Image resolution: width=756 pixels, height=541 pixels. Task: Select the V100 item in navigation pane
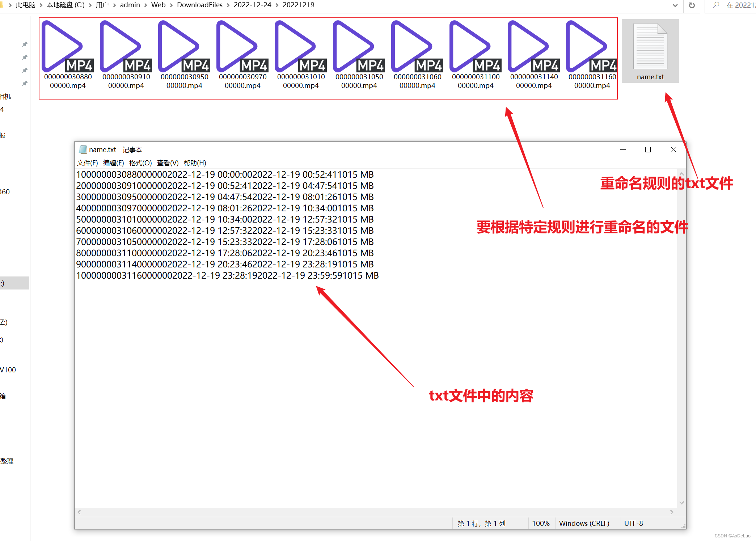[x=8, y=370]
